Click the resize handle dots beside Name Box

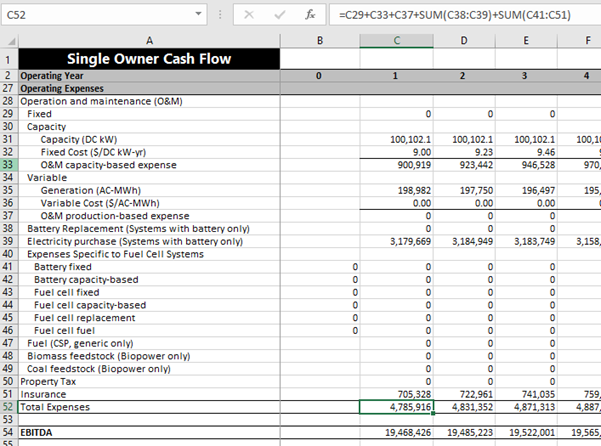coord(221,16)
